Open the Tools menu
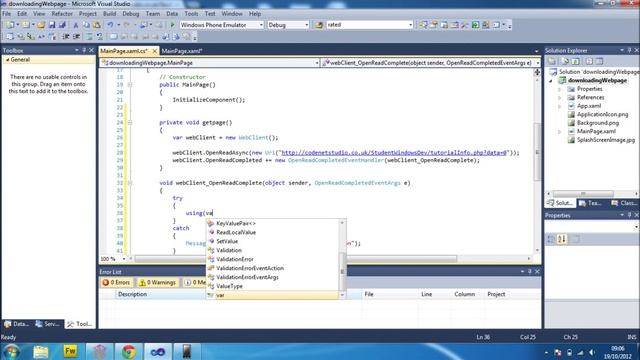 [191, 13]
